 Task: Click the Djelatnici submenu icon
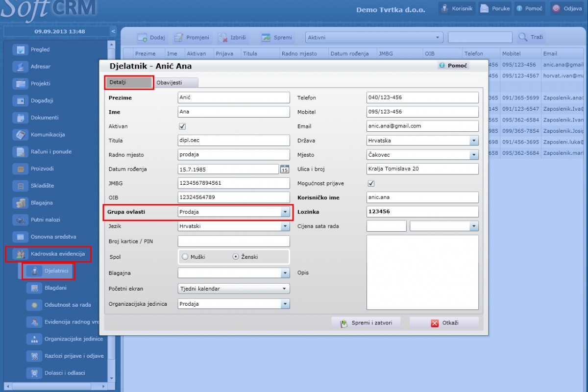click(34, 270)
